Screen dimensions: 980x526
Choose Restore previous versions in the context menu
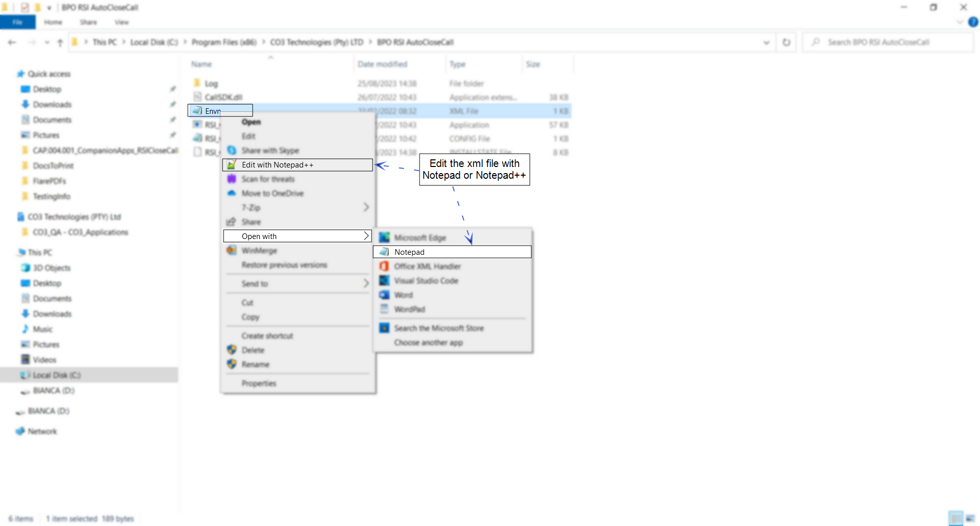[284, 265]
